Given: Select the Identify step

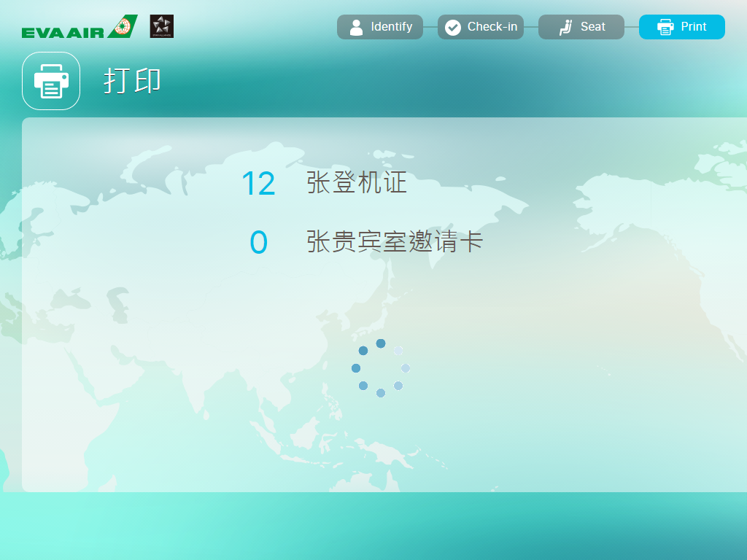Looking at the screenshot, I should (x=379, y=27).
